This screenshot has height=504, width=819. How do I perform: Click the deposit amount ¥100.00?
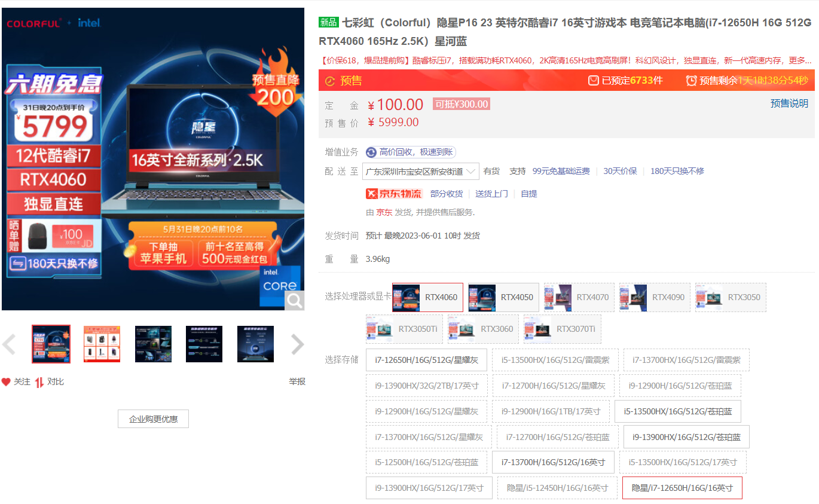[395, 105]
